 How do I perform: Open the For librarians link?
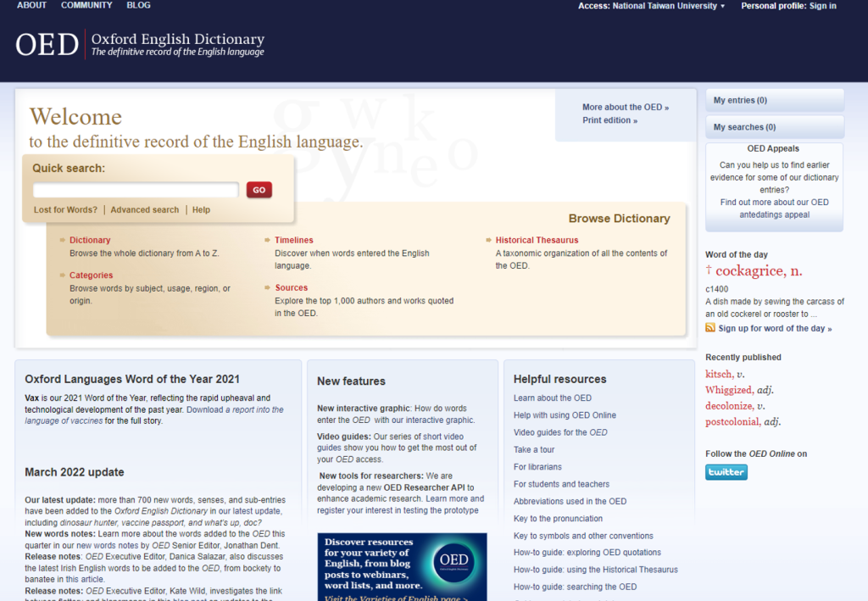click(x=537, y=466)
